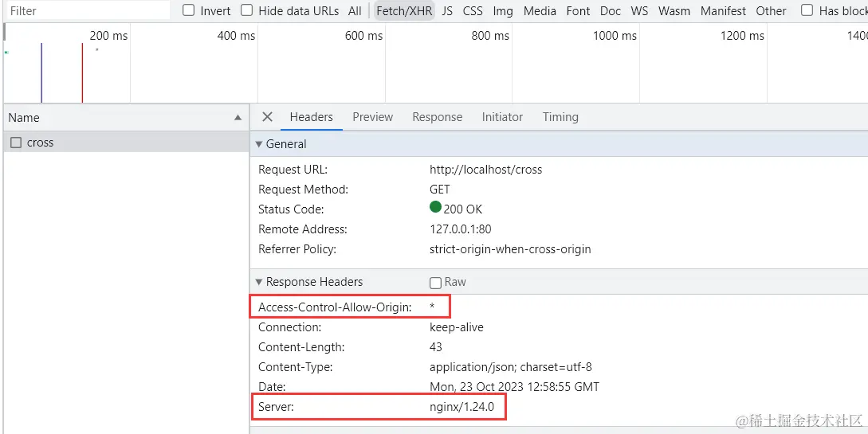Screen dimensions: 868x434
Task: Show the Timing tab
Action: (x=560, y=117)
